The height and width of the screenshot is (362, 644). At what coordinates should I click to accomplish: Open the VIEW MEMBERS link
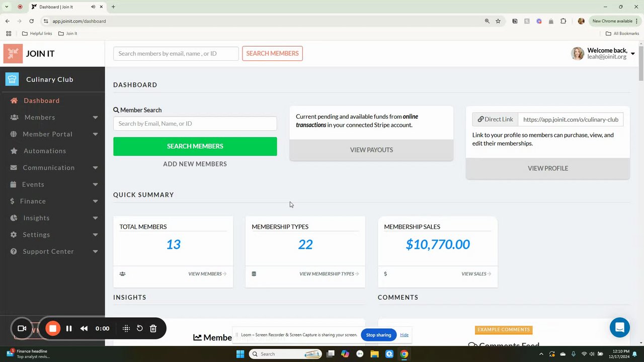(207, 274)
